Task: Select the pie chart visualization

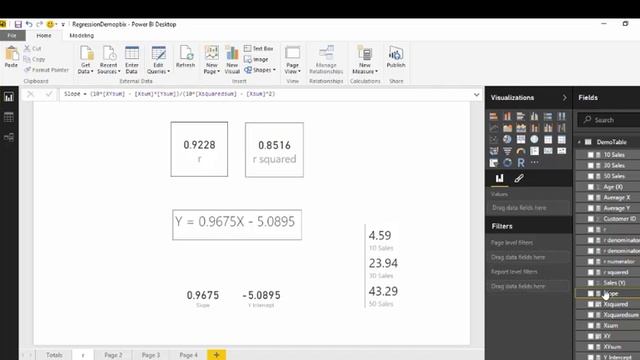Action: pos(507,140)
